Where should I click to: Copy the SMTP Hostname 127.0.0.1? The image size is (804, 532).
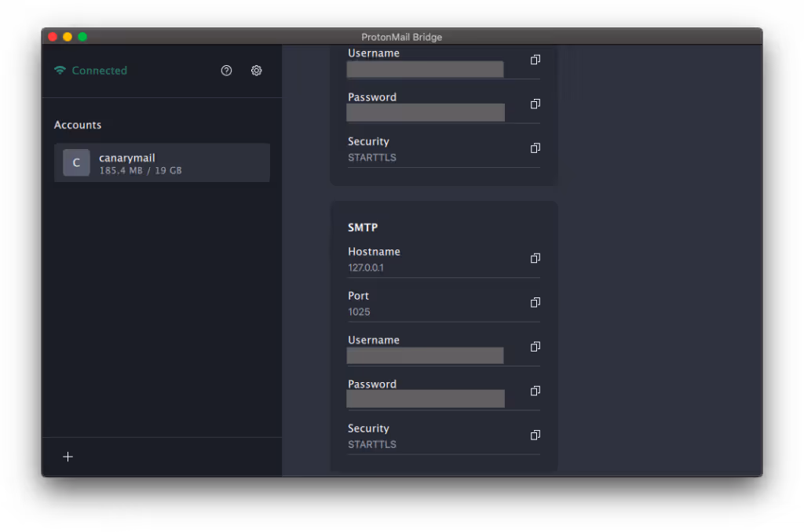[x=535, y=258]
